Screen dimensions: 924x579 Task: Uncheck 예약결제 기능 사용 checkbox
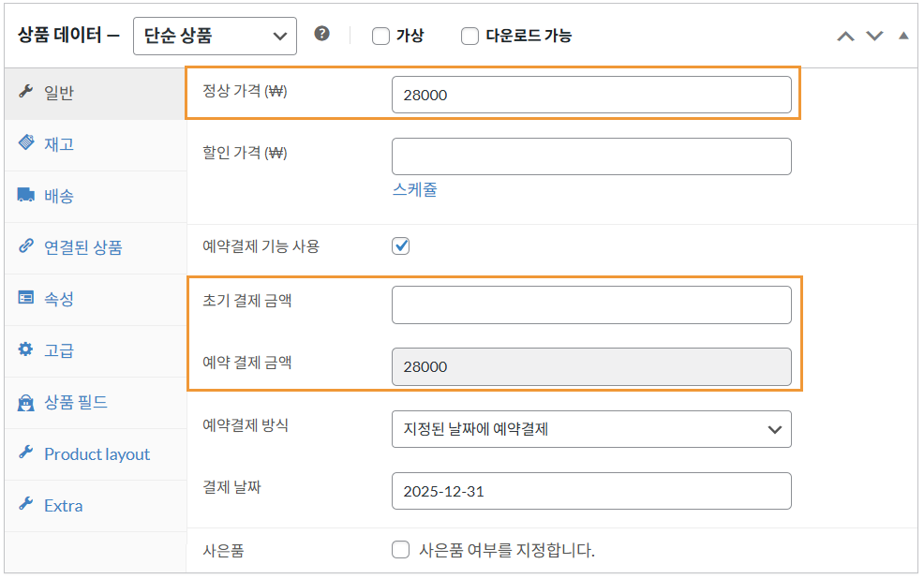(401, 246)
